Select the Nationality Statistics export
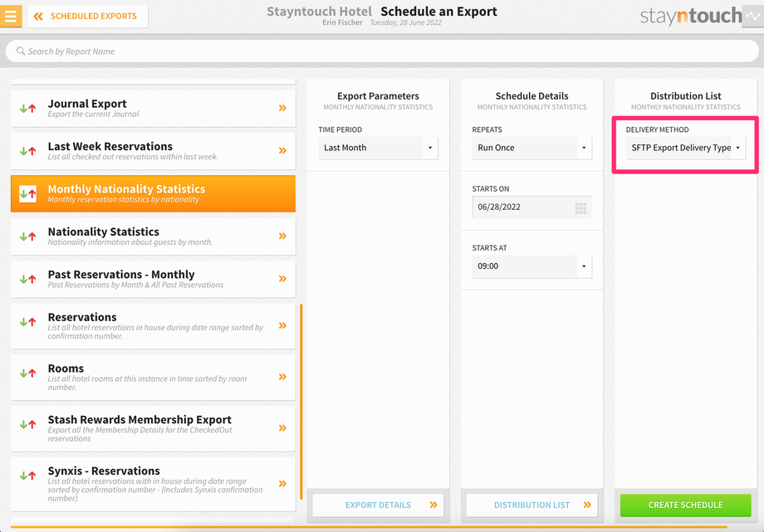Image resolution: width=764 pixels, height=532 pixels. [x=153, y=237]
